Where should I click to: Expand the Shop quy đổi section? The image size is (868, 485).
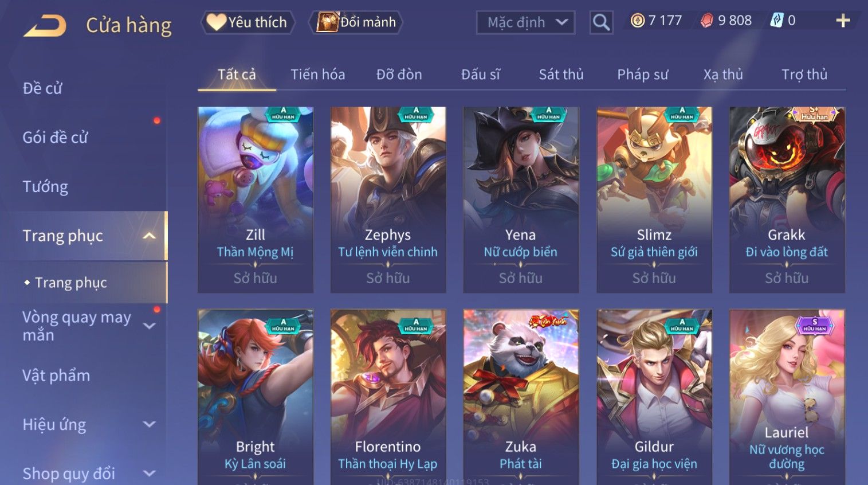coord(149,474)
